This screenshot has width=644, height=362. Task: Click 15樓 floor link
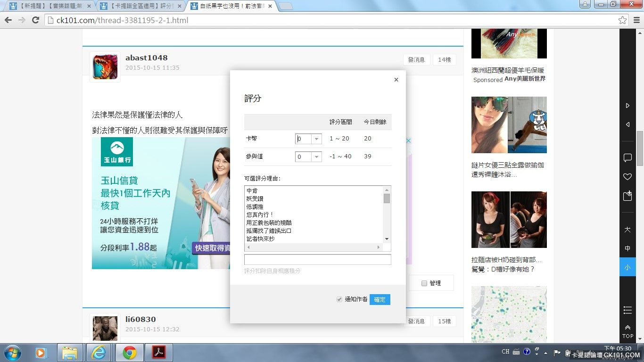(444, 321)
